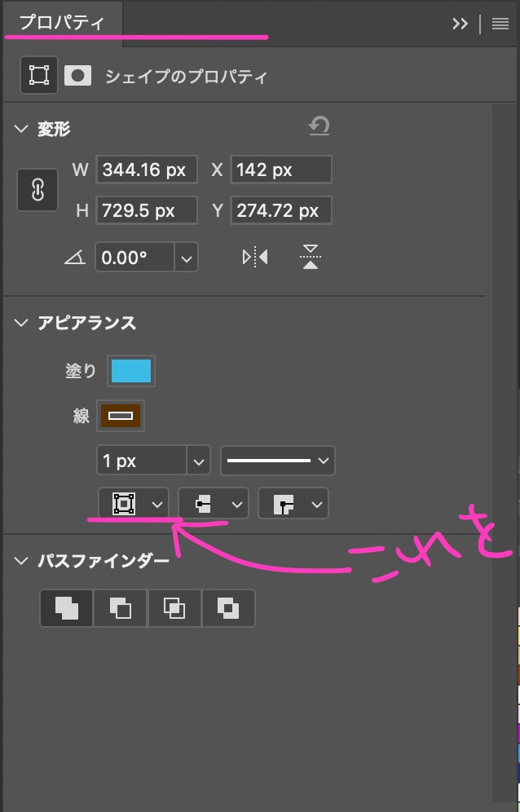520x812 pixels.
Task: Click the シェイプのプロパティ label
Action: pyautogui.click(x=186, y=76)
